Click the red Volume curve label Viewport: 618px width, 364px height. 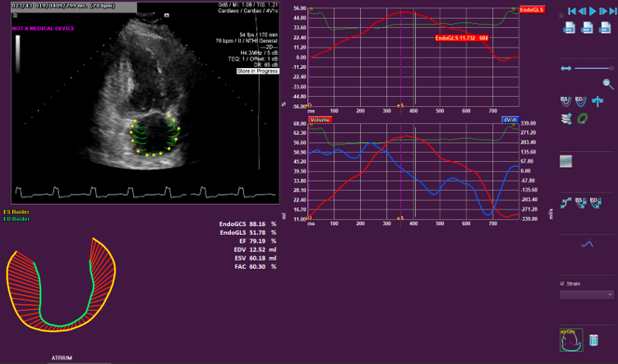point(320,120)
